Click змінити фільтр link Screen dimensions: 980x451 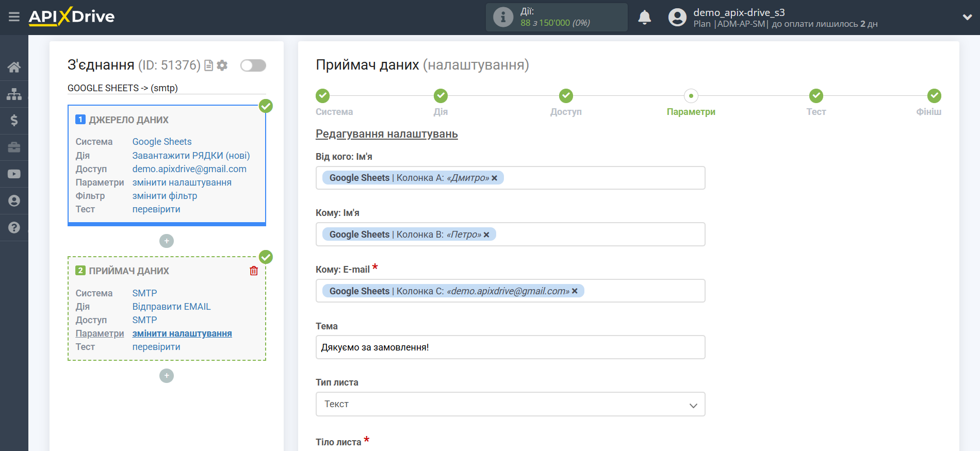pyautogui.click(x=165, y=196)
